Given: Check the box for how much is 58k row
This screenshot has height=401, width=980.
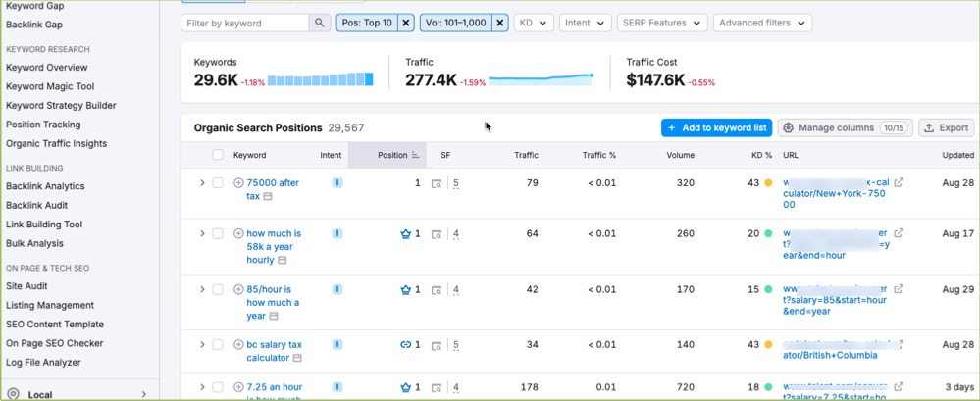Looking at the screenshot, I should (x=218, y=233).
